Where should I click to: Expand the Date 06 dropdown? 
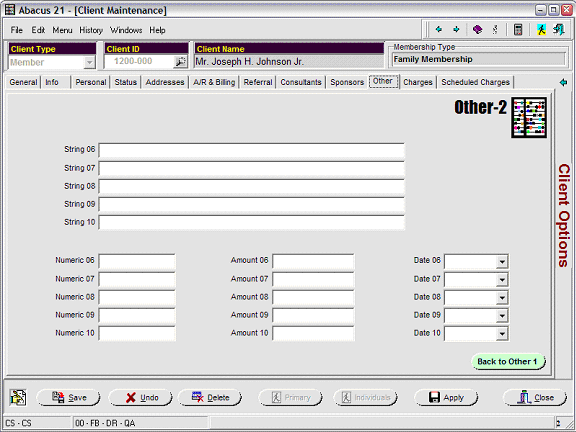pyautogui.click(x=502, y=262)
